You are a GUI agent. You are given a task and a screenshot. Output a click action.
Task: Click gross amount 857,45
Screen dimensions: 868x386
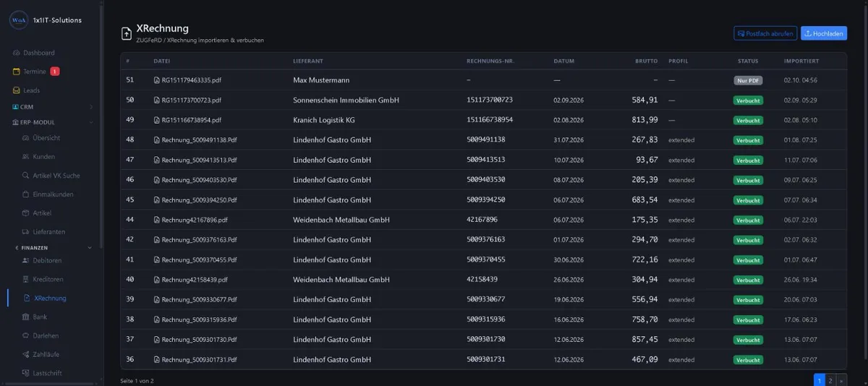coord(644,339)
